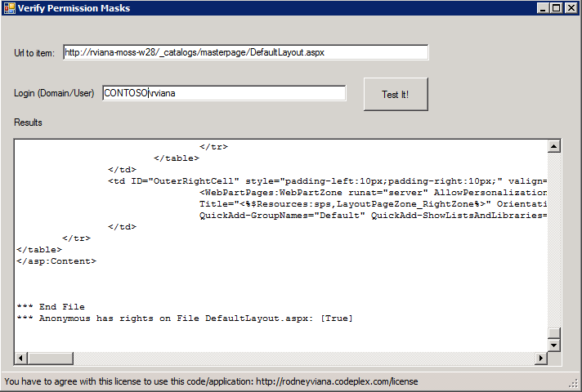Focus the Login (Domain/User) text field

[224, 93]
